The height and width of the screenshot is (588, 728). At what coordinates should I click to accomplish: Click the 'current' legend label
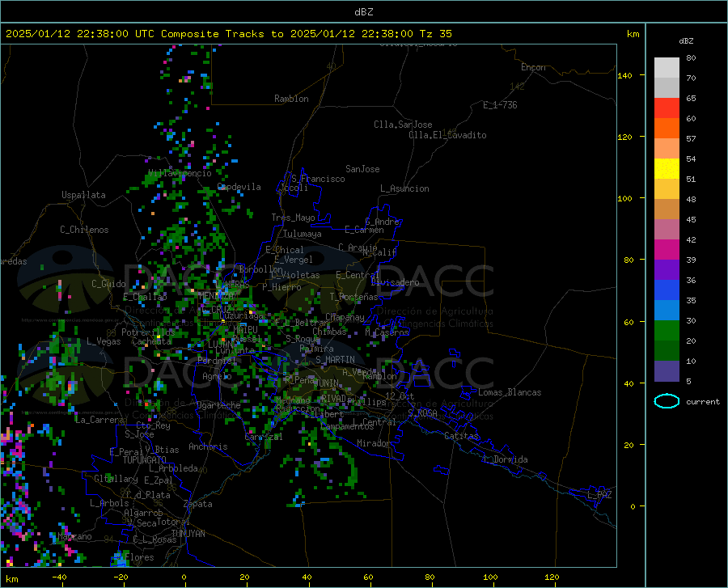point(702,402)
